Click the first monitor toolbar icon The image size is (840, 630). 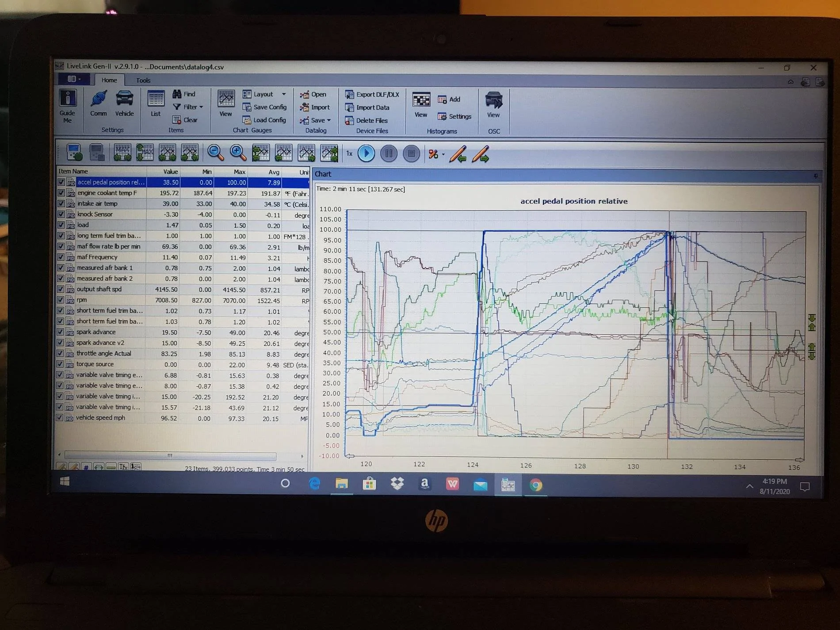pos(74,152)
